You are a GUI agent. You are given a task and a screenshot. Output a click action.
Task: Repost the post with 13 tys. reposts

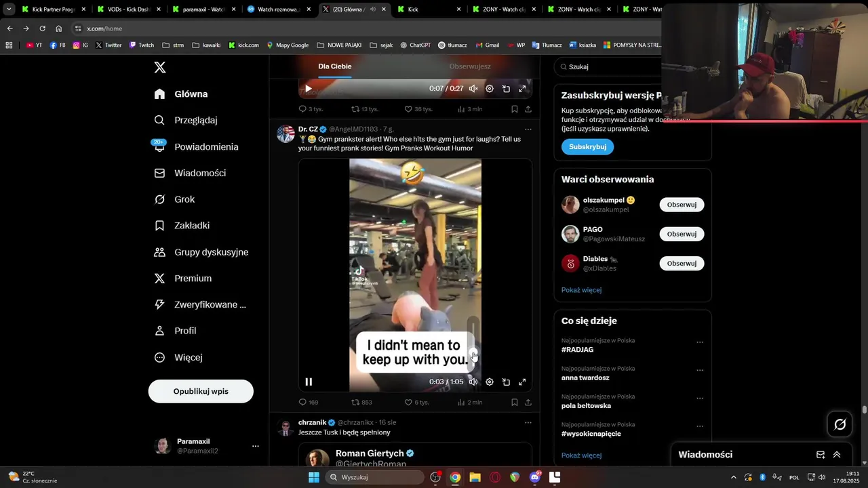[364, 108]
